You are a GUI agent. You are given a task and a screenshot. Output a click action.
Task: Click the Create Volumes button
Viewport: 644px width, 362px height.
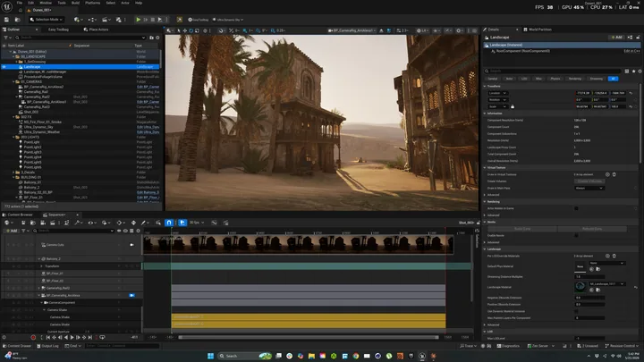pyautogui.click(x=589, y=181)
